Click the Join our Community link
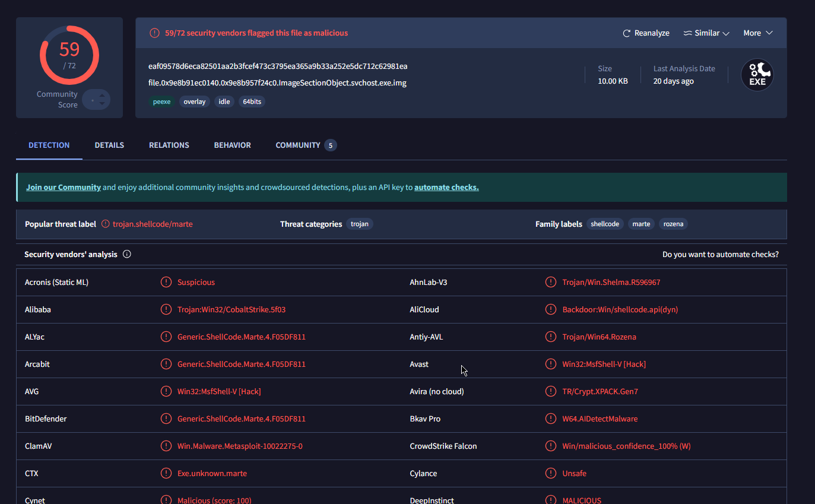The width and height of the screenshot is (815, 504). pyautogui.click(x=64, y=188)
